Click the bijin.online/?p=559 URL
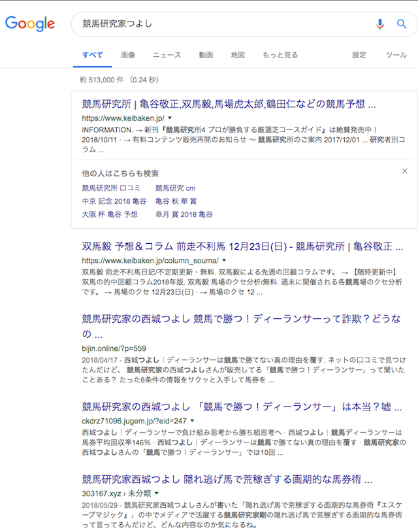Screen dimensions: 418x532 pos(114,348)
